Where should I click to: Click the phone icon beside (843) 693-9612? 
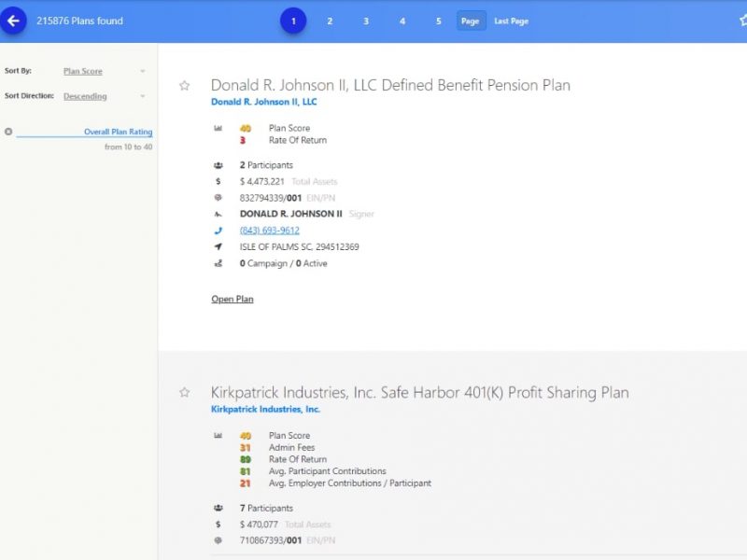point(218,231)
